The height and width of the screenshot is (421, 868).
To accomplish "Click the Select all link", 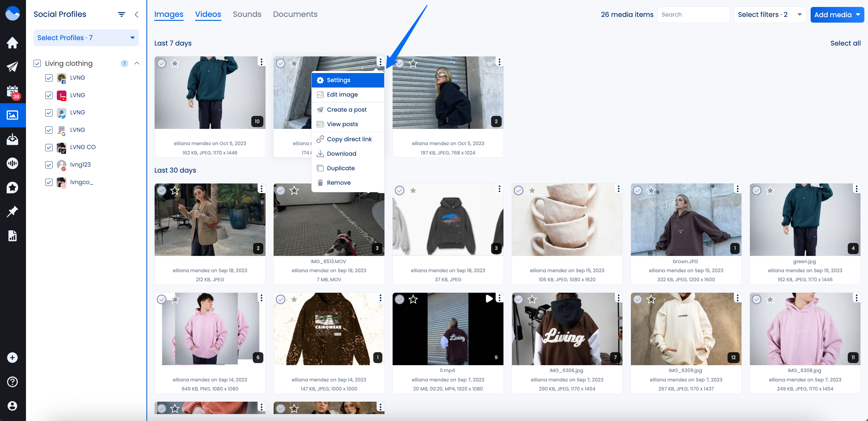I will tap(845, 43).
